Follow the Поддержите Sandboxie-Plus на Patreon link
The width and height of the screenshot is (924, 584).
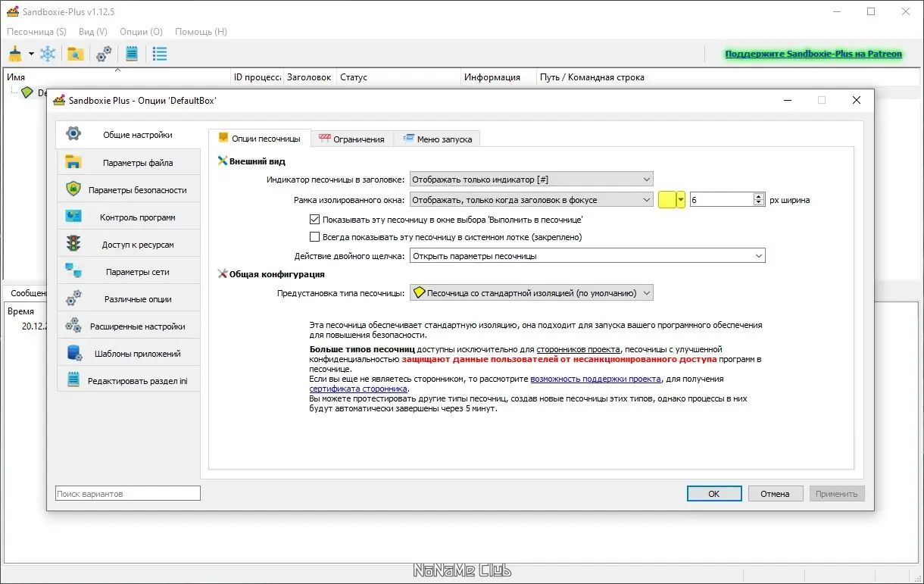(813, 54)
